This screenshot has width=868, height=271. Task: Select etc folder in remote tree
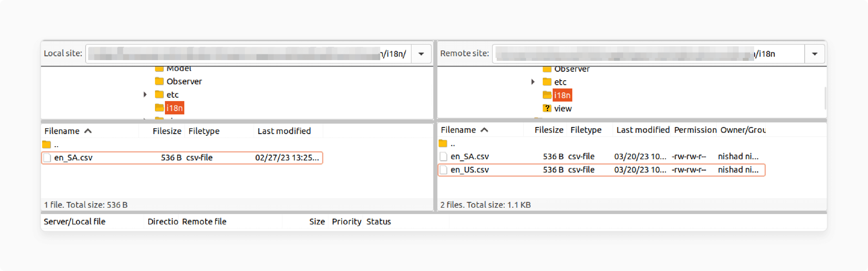[560, 82]
